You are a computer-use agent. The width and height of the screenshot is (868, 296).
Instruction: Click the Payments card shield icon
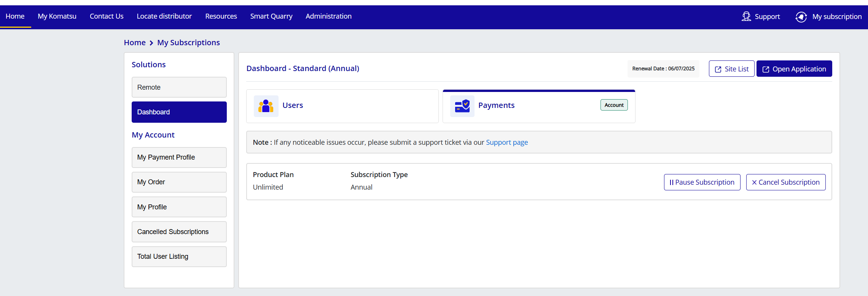pos(462,106)
